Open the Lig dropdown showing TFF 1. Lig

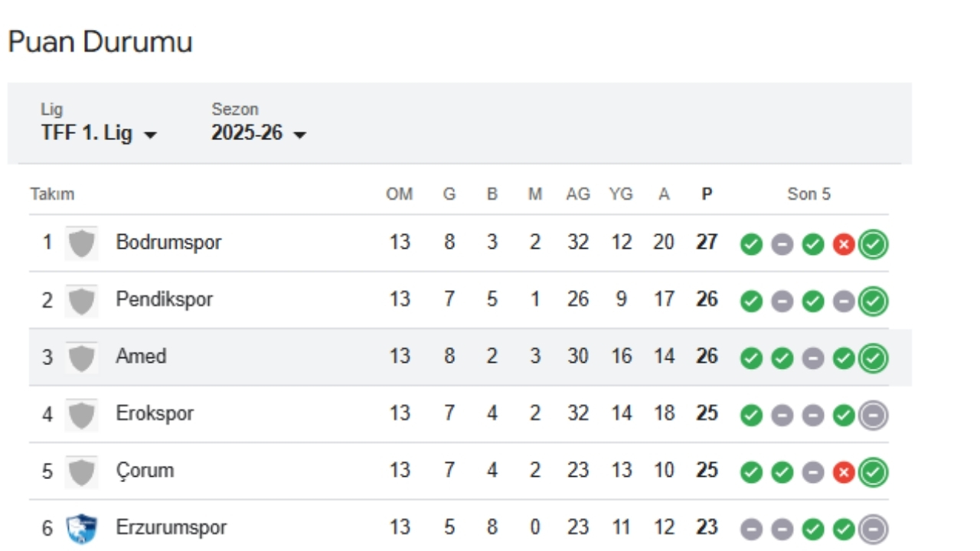pyautogui.click(x=97, y=133)
